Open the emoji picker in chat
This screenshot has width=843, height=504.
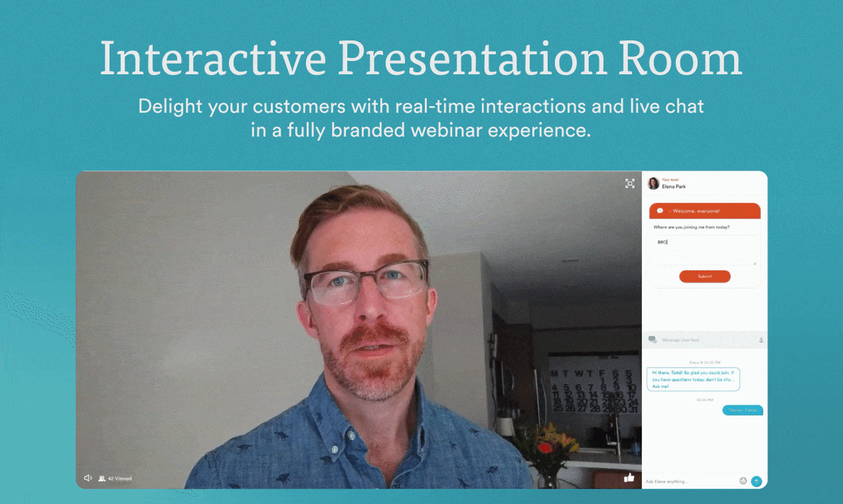tap(743, 481)
